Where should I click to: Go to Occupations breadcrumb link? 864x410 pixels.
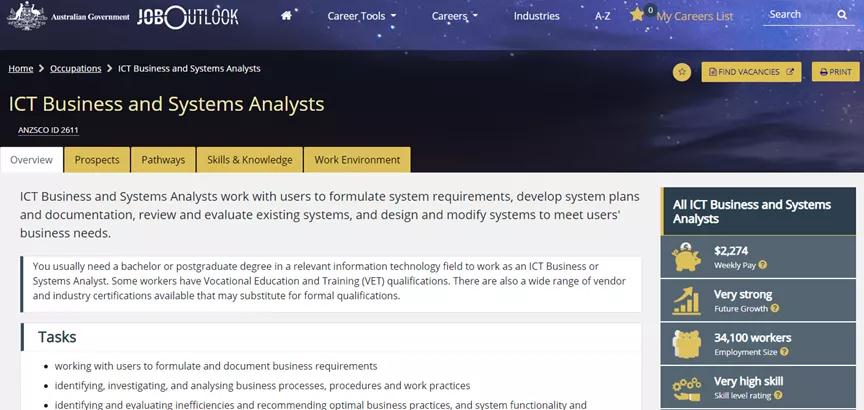75,68
